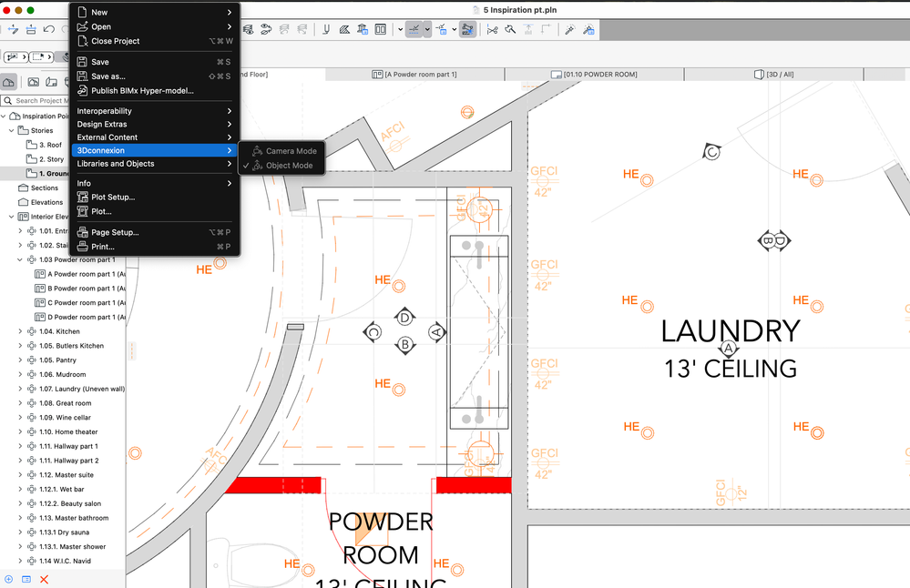Select Camera Mode in 3Dconnexion submenu
910x588 pixels.
[x=281, y=151]
